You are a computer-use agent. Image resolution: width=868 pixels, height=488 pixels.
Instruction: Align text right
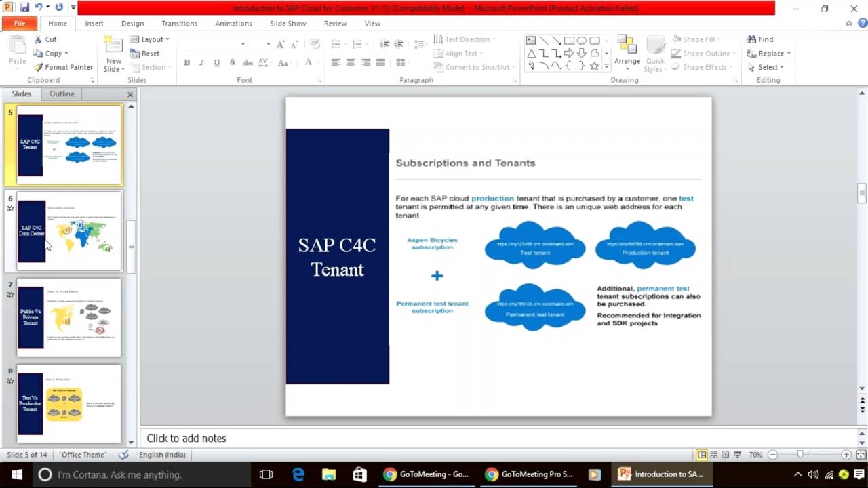(366, 62)
